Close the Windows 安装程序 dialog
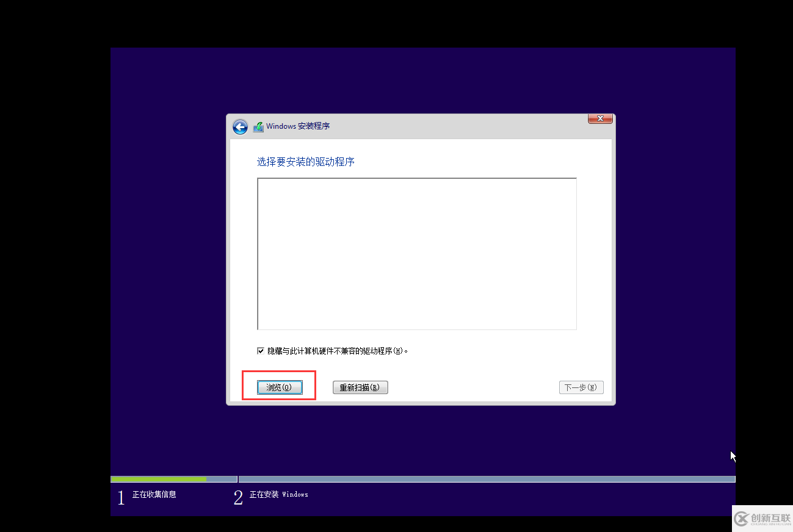 click(x=600, y=118)
